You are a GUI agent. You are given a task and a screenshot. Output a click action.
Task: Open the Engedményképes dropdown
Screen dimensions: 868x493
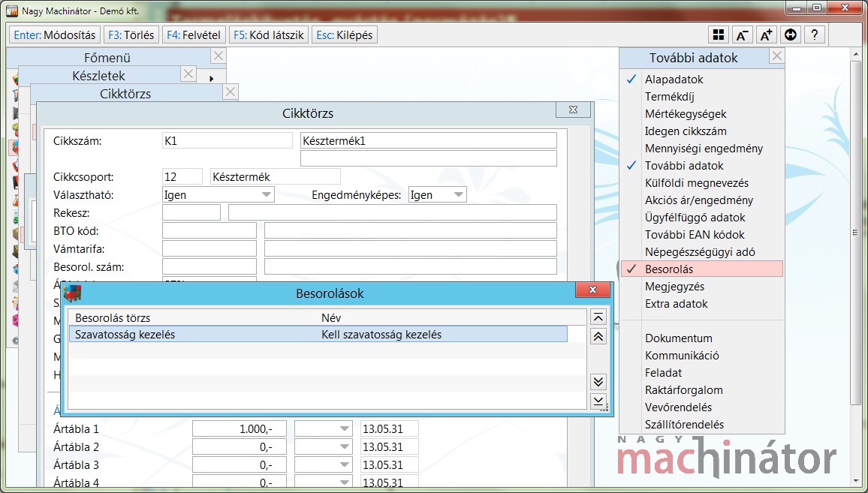458,195
